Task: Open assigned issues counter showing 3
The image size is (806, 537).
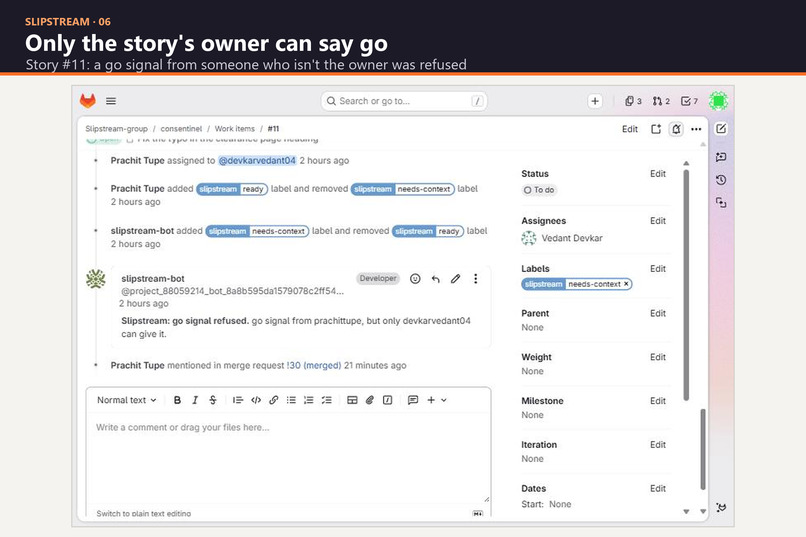Action: pyautogui.click(x=633, y=101)
